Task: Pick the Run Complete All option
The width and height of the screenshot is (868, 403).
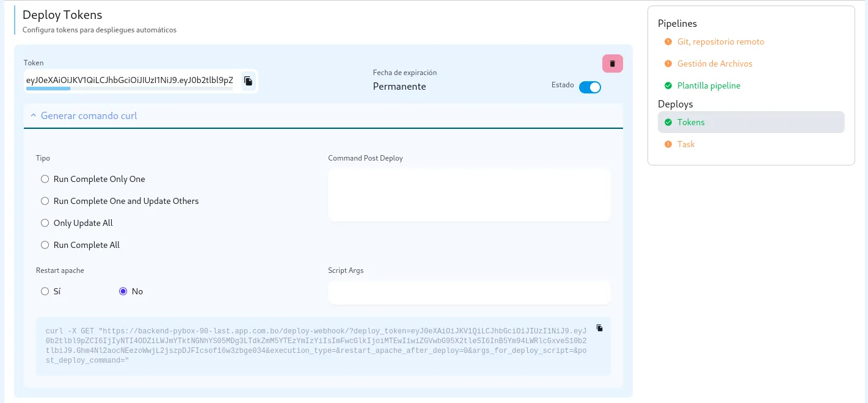Action: (x=45, y=245)
